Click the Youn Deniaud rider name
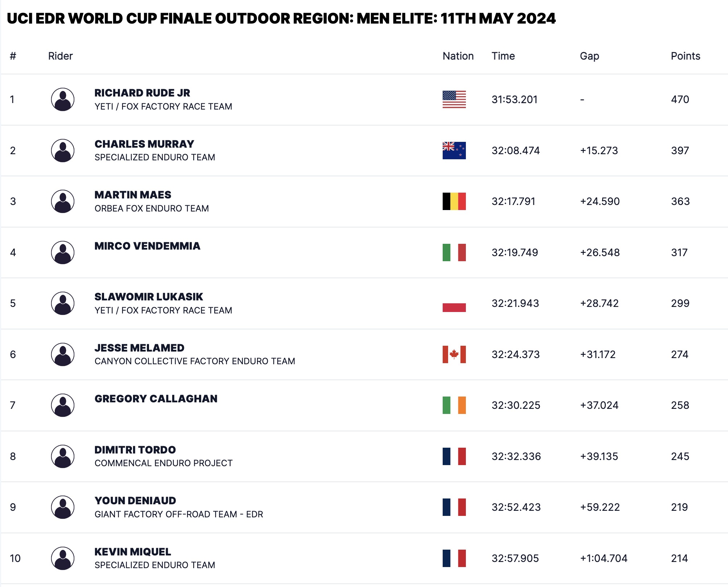This screenshot has height=587, width=728. (x=135, y=501)
